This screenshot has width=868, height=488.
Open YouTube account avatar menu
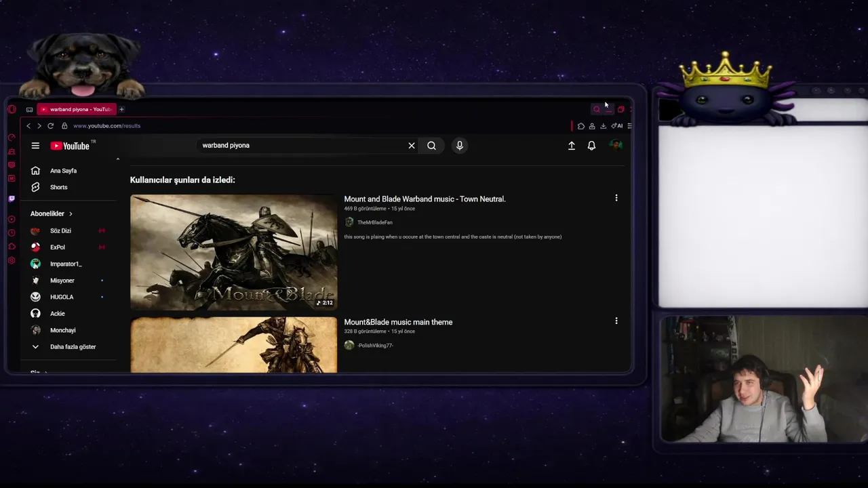[x=616, y=145]
